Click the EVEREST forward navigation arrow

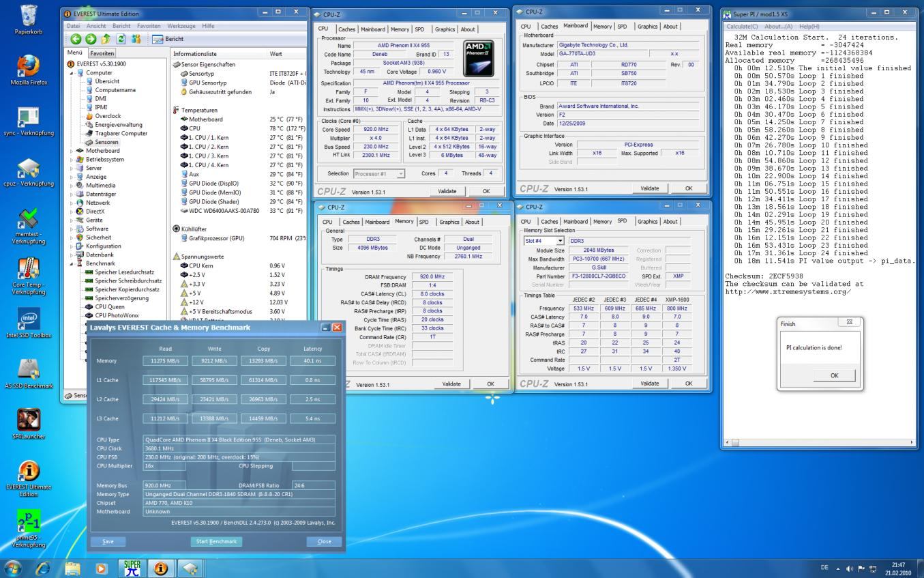pos(91,39)
